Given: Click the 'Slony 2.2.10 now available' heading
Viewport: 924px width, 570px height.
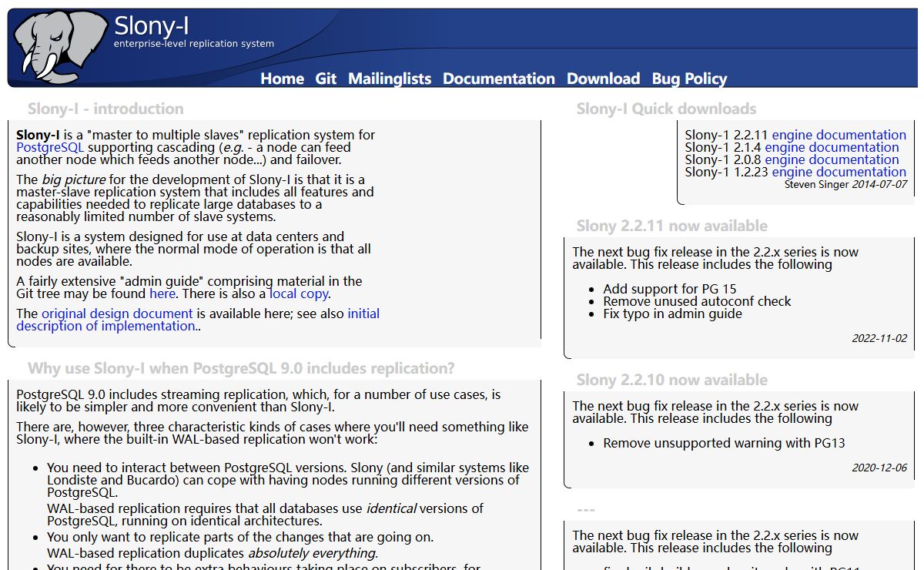Looking at the screenshot, I should point(671,380).
